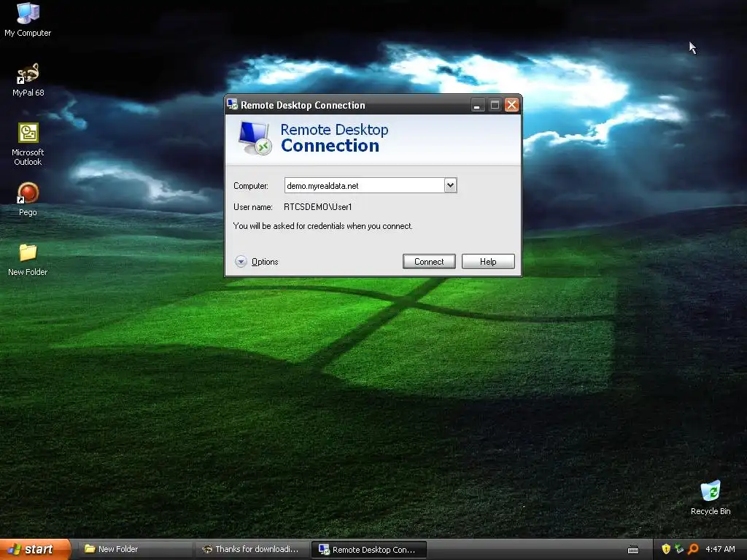The image size is (747, 560).
Task: Switch to New Folder taskbar item
Action: tap(133, 549)
